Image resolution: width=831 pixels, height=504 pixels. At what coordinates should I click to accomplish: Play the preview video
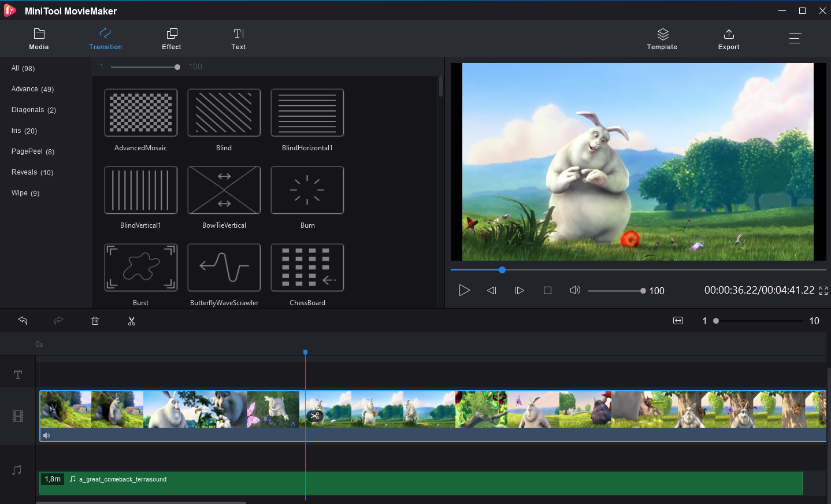[464, 290]
